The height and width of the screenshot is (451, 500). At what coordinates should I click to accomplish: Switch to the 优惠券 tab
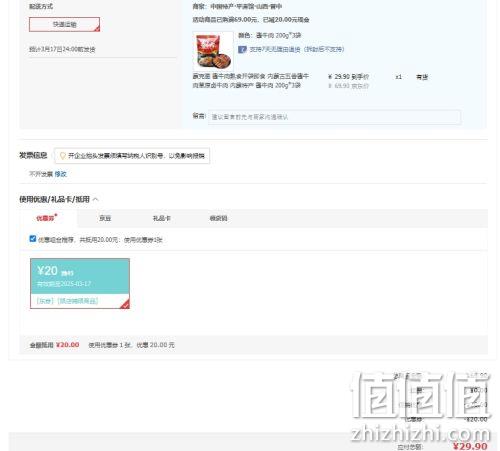click(x=45, y=218)
